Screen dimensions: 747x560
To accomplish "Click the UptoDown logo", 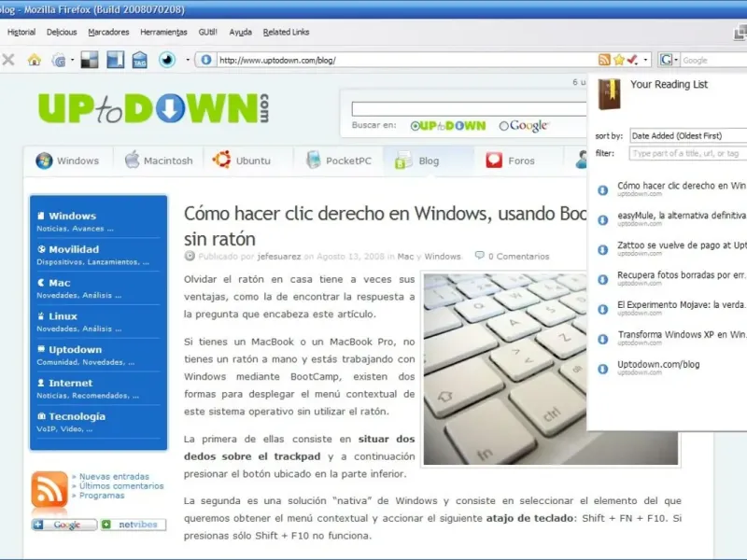I will [153, 108].
